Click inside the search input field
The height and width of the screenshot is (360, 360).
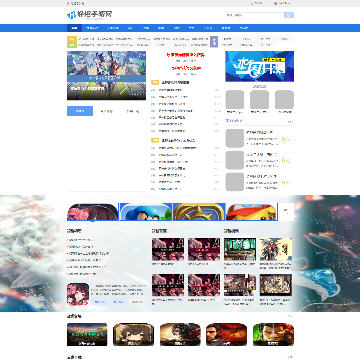coord(255,15)
